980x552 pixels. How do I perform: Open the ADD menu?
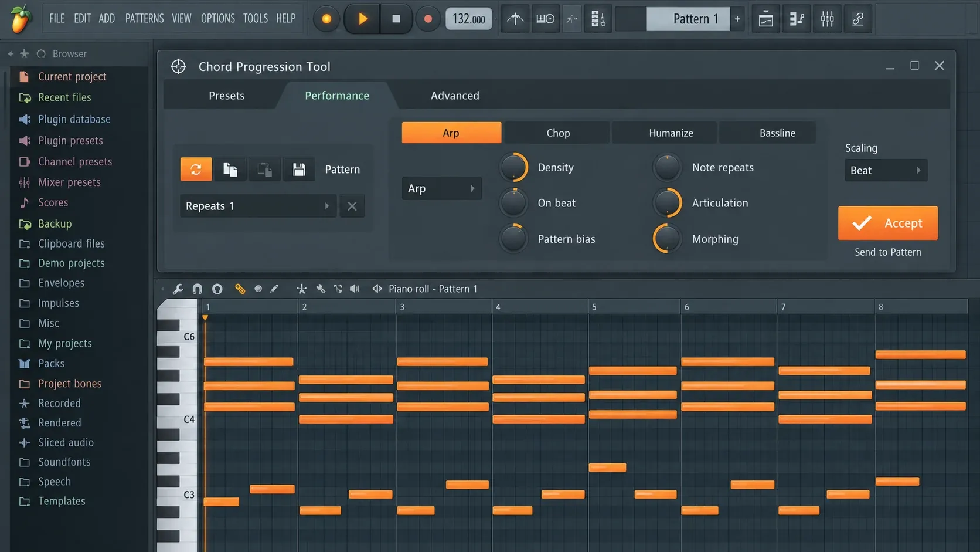pos(107,19)
